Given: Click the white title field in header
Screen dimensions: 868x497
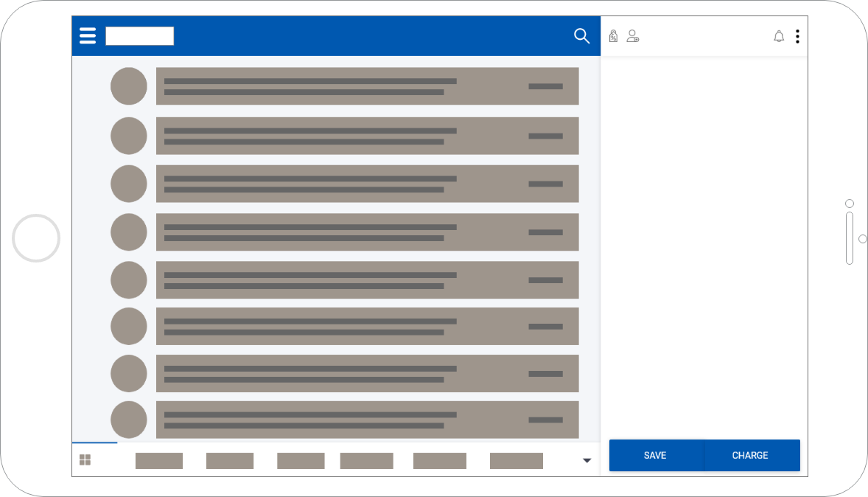Looking at the screenshot, I should click(140, 36).
